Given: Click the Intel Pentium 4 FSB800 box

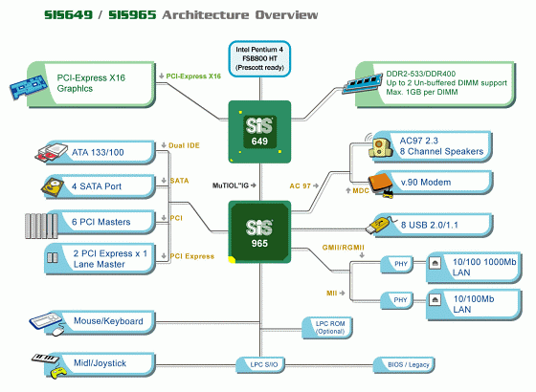Looking at the screenshot, I should pyautogui.click(x=259, y=58).
